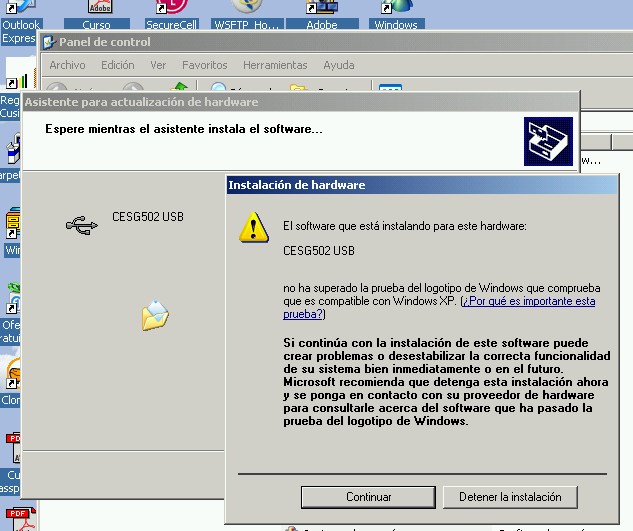Screen dimensions: 633x531
Task: Click 'El software que está instalando' text
Action: pos(405,226)
